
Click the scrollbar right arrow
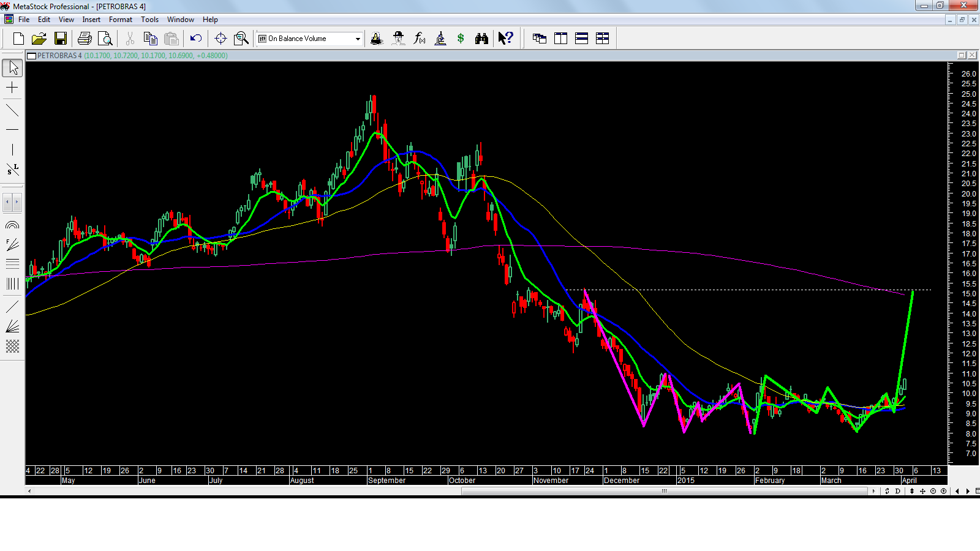point(873,491)
